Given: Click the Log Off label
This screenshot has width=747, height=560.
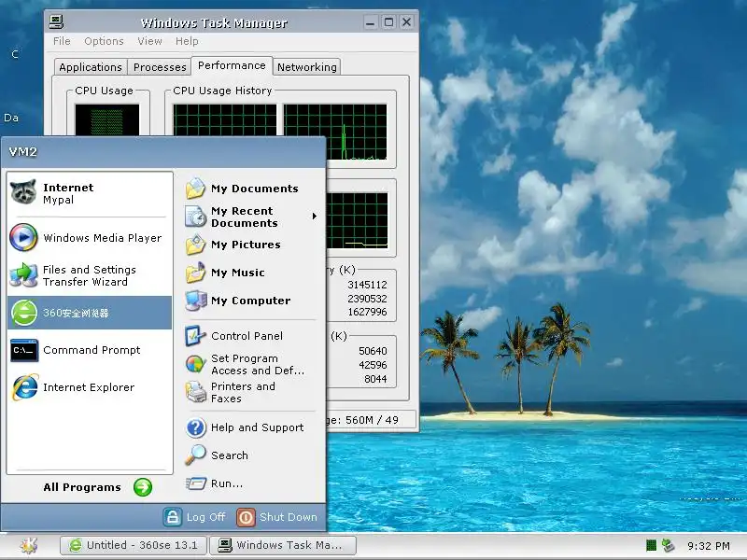Looking at the screenshot, I should 205,517.
